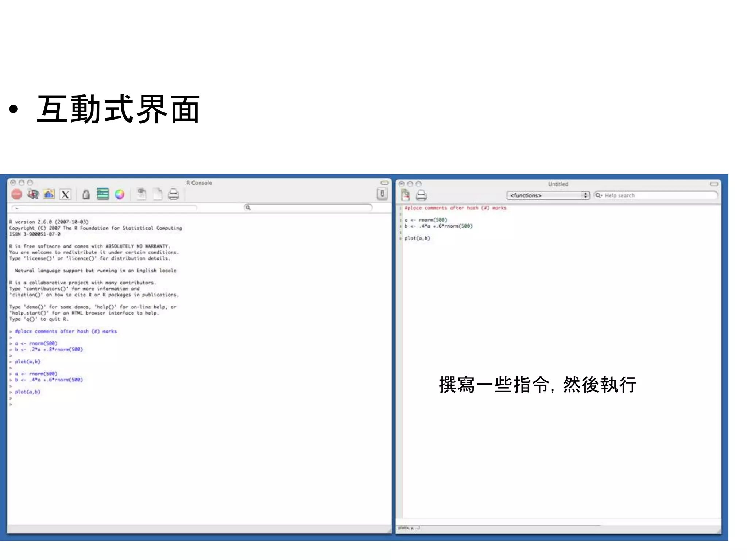
Task: Click printer icon in R Console toolbar
Action: point(174,194)
